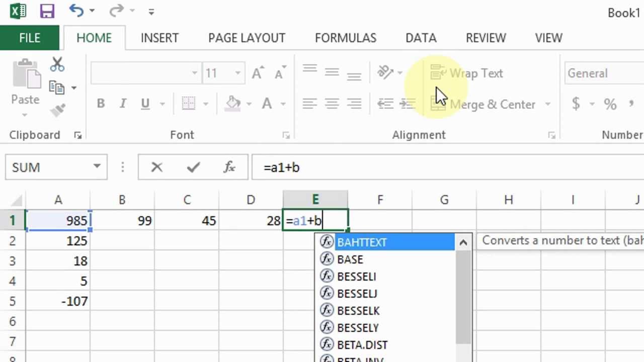The height and width of the screenshot is (362, 644).
Task: Open the Insert Function fx dialog
Action: [229, 167]
